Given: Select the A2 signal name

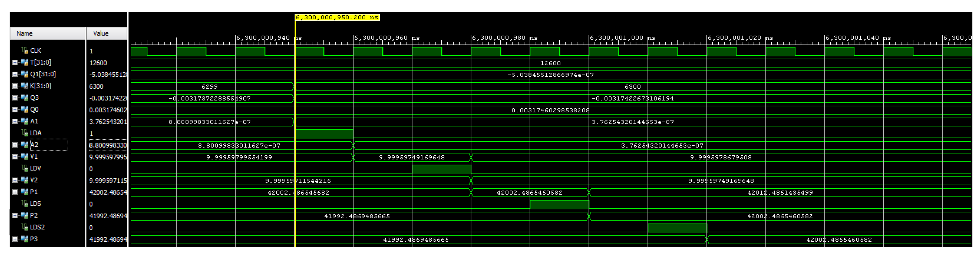Looking at the screenshot, I should click(x=34, y=145).
